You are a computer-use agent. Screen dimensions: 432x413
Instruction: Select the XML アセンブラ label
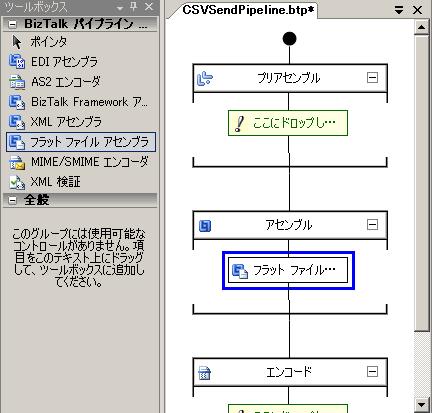(66, 122)
